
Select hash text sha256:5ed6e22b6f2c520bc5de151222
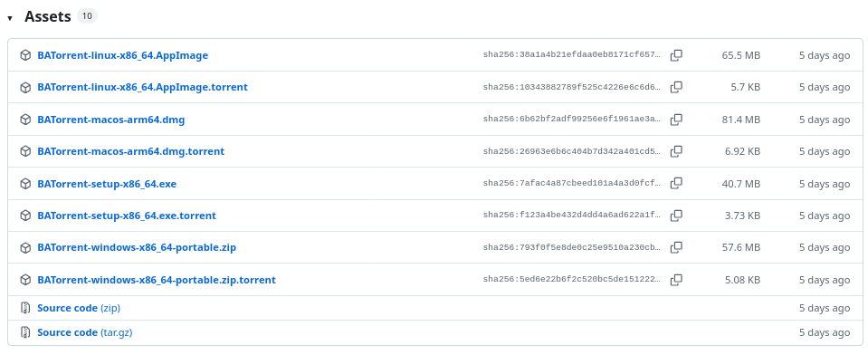pyautogui.click(x=572, y=280)
